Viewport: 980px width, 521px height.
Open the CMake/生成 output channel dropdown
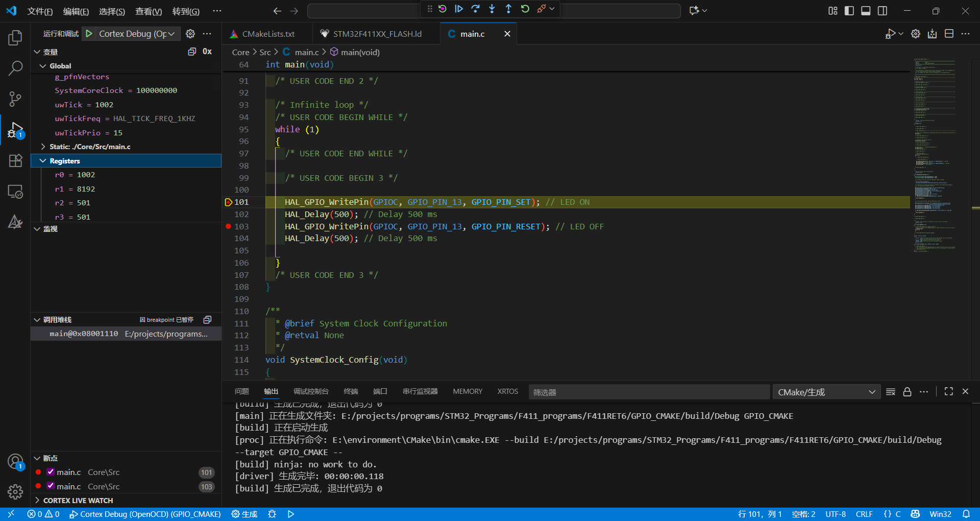(x=826, y=392)
